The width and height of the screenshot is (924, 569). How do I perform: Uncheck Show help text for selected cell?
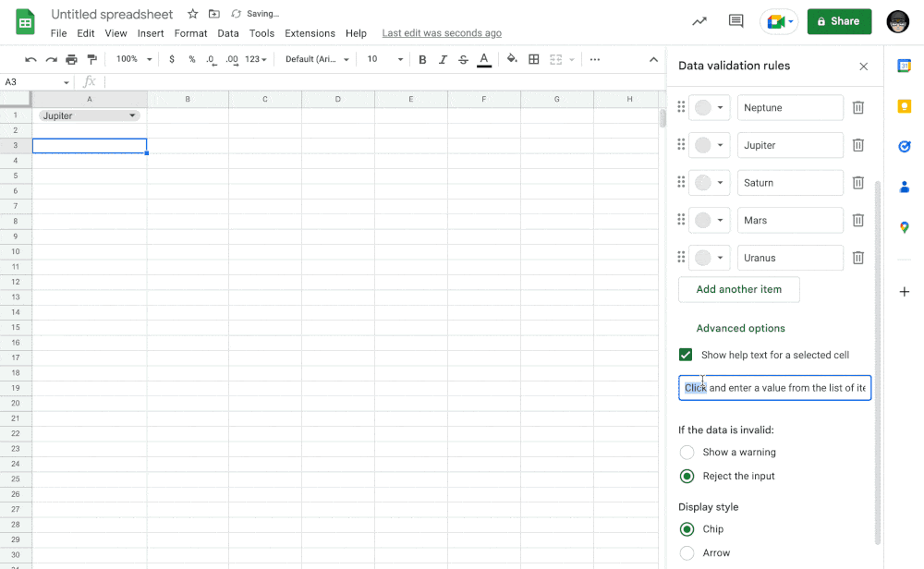tap(686, 355)
